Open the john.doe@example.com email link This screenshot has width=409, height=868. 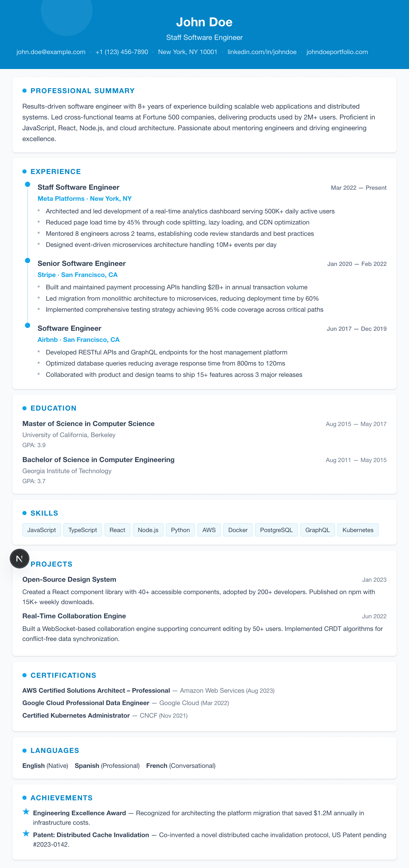click(x=51, y=52)
